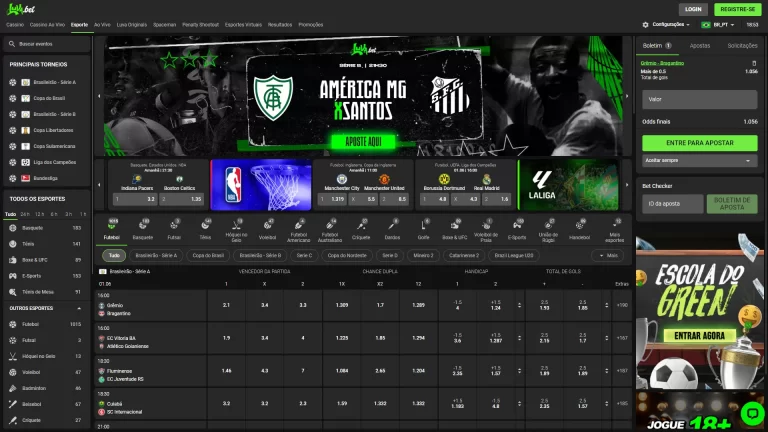Viewport: 768px width, 432px height.
Task: Click the Valor stake input field
Action: click(x=699, y=99)
